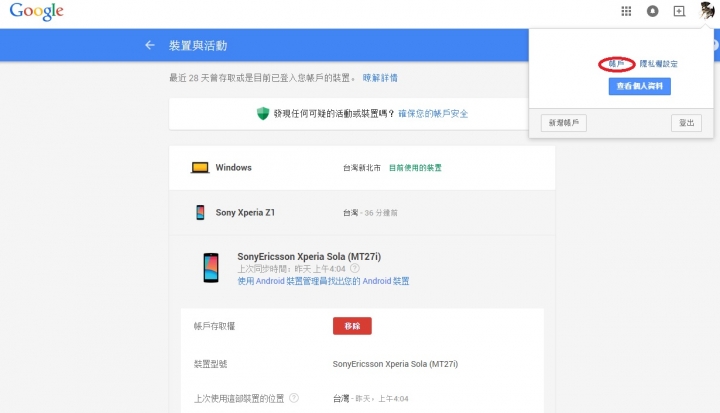720x413 pixels.
Task: Click the 帳戶存取權 label
Action: click(214, 326)
